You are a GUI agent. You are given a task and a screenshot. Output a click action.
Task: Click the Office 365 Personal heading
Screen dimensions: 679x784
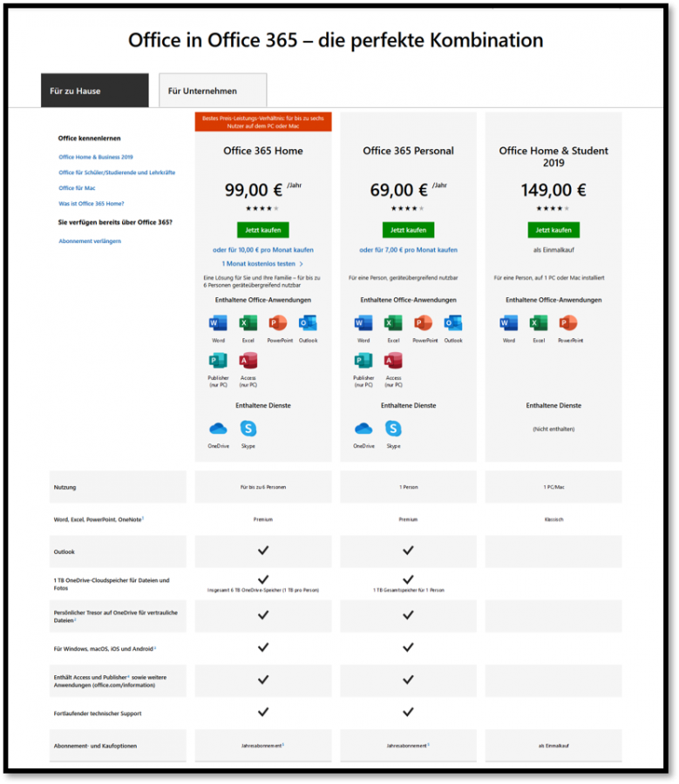(x=408, y=151)
